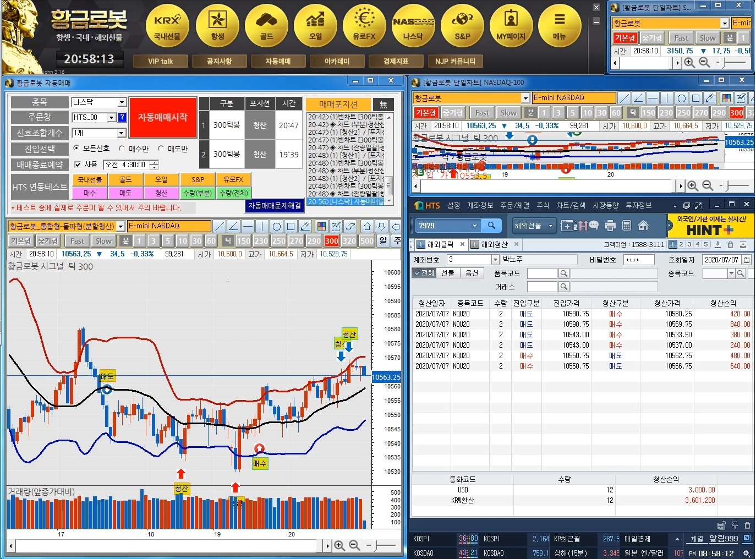Open strategy dropdown 황금로봇_통합형-돌파형
756x559 pixels.
120,226
